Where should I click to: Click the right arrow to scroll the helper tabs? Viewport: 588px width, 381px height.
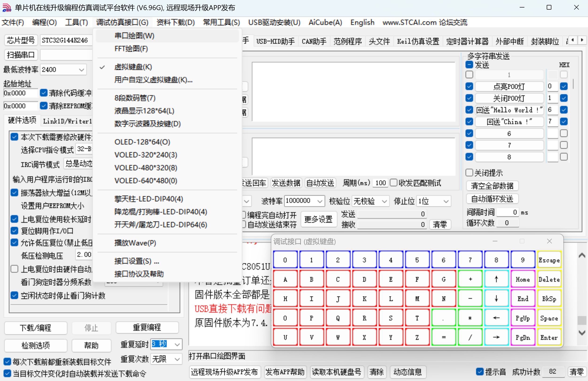(x=582, y=40)
